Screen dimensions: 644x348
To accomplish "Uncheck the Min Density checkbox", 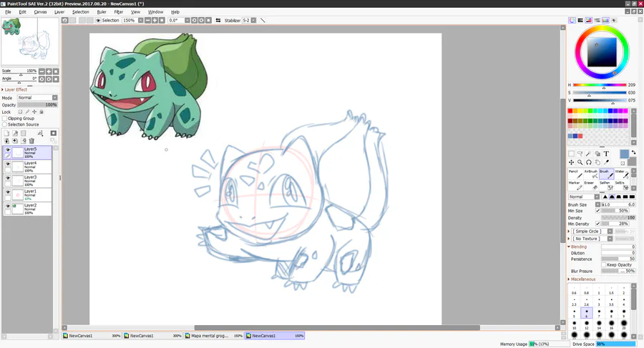I will (x=597, y=224).
